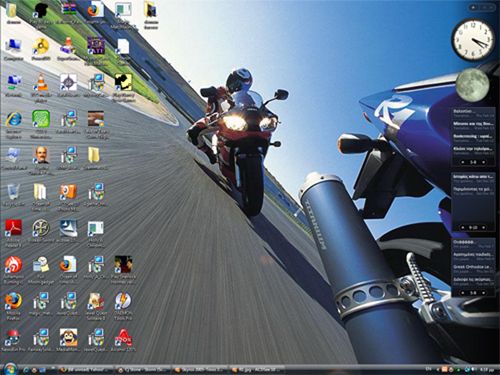Viewport: 500px width, 375px height.
Task: Click the Windows Start orb
Action: tap(10, 369)
